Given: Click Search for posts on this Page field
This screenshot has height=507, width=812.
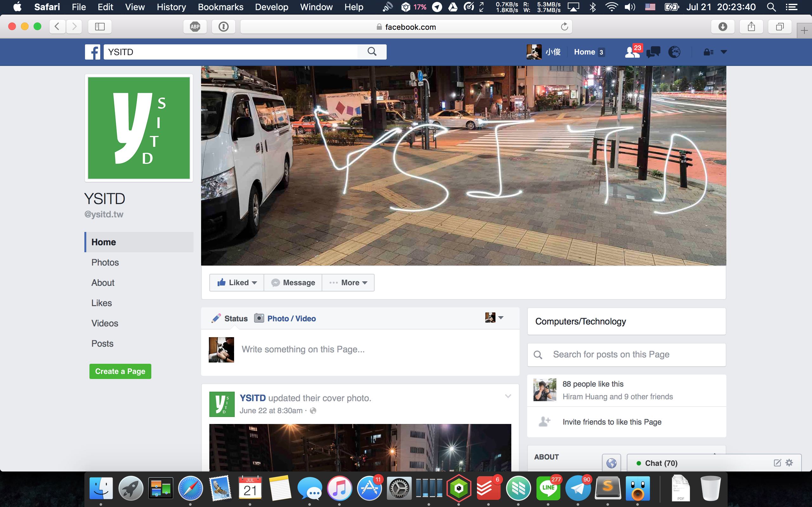Looking at the screenshot, I should tap(626, 355).
